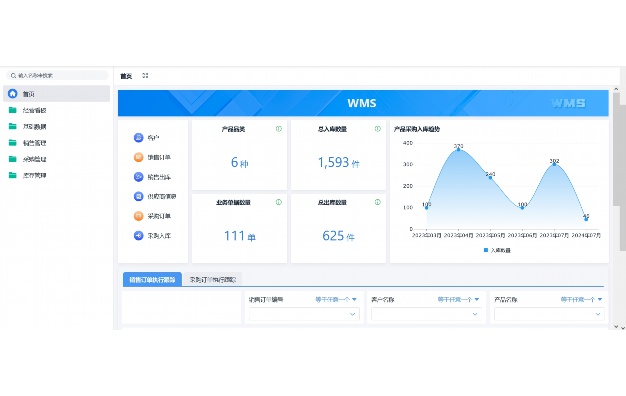Open the 采购入库 shortcut icon
The width and height of the screenshot is (626, 396).
138,236
